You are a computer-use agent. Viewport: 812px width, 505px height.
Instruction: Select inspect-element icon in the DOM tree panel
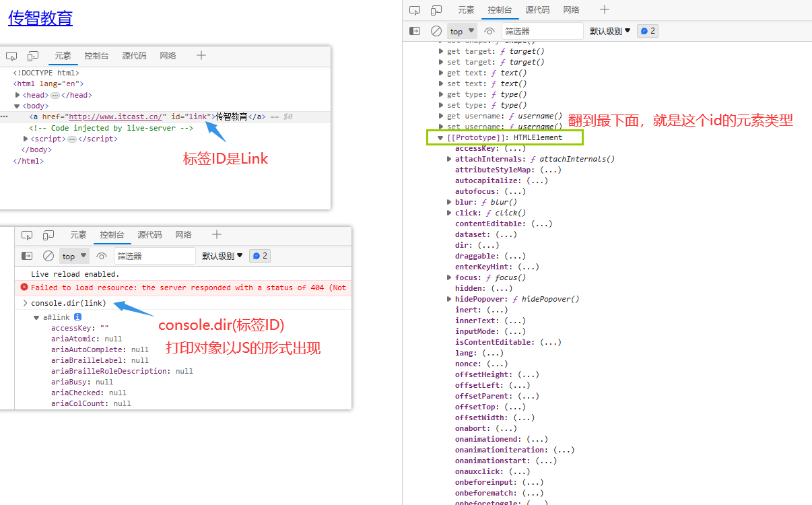pyautogui.click(x=11, y=56)
